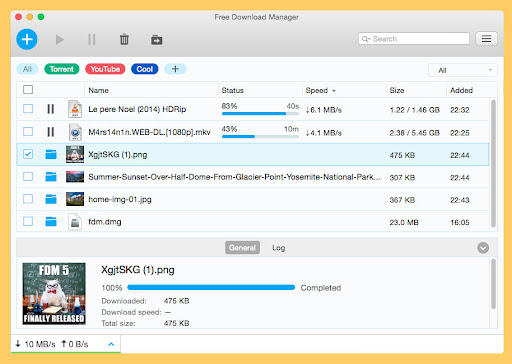Screen dimensions: 512x364
Task: Click into the Search field
Action: click(414, 39)
